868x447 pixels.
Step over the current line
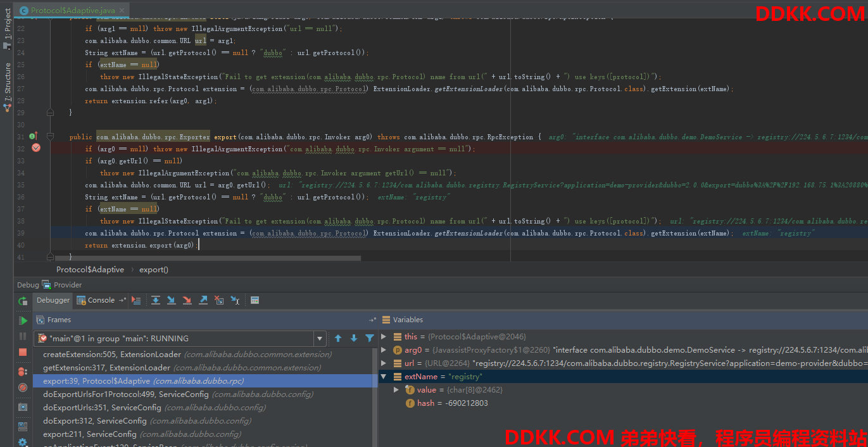click(x=156, y=300)
